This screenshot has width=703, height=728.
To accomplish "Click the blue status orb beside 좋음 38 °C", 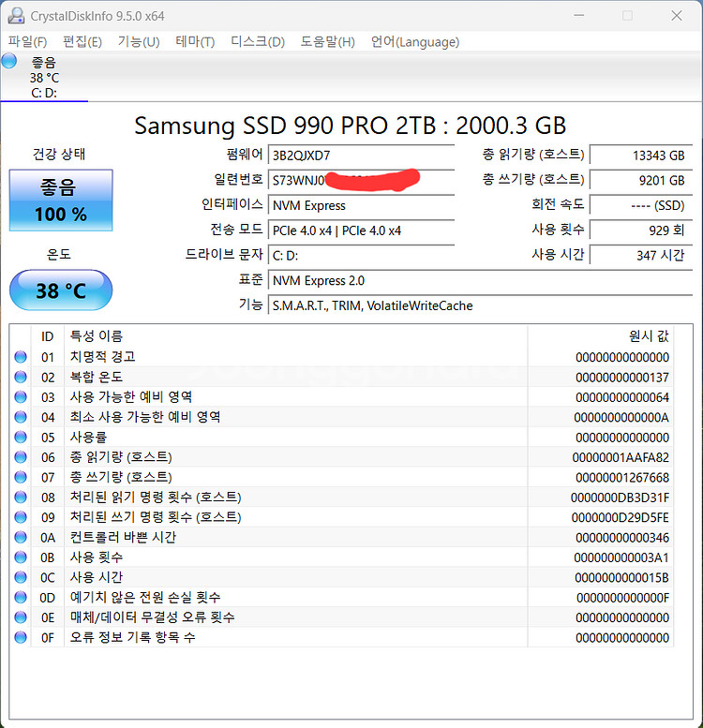I will click(8, 61).
